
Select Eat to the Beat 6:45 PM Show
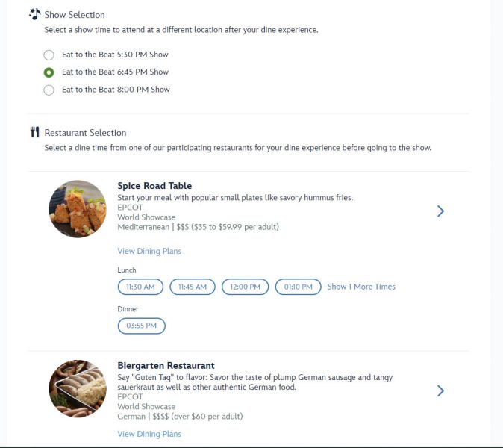pyautogui.click(x=49, y=72)
